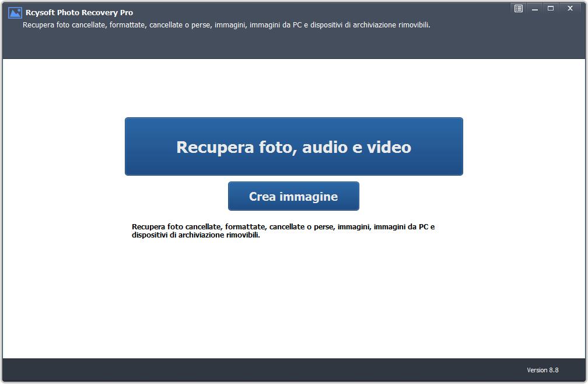Click 'rimovibili' at end of header subtitle
Viewport: 588px width, 384px height.
415,25
